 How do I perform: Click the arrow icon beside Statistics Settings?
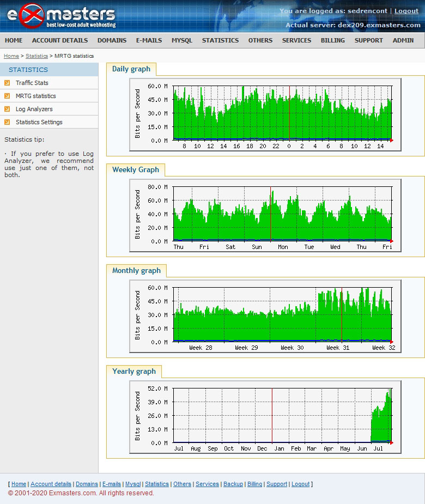[x=7, y=122]
